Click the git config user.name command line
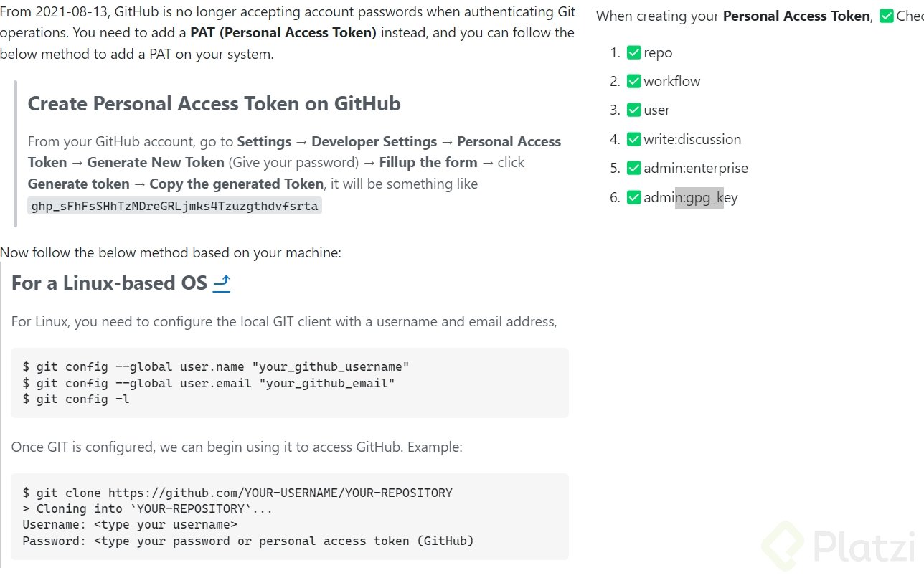924x578 pixels. (216, 367)
